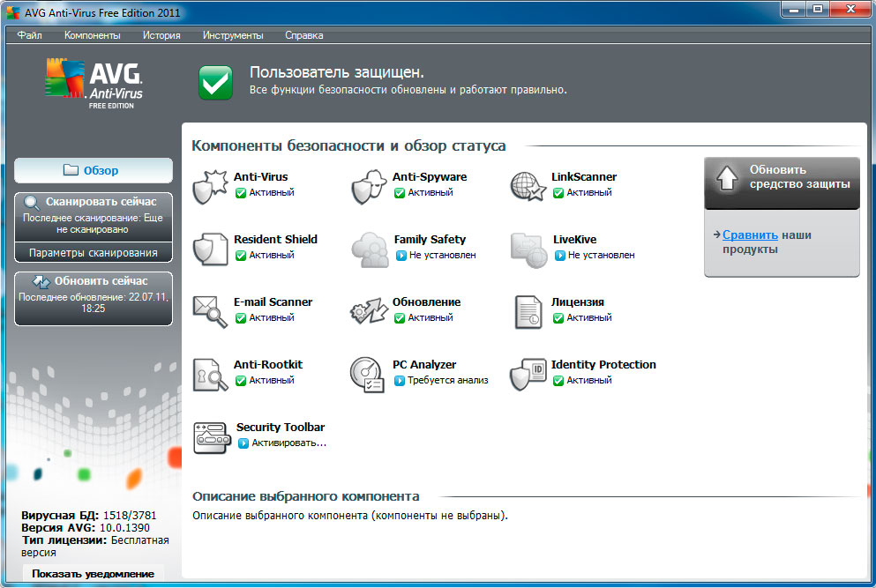This screenshot has width=876, height=588.
Task: Click the Family Safety icon
Action: [x=369, y=249]
